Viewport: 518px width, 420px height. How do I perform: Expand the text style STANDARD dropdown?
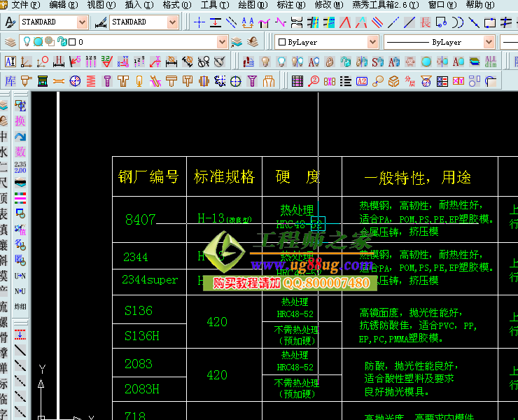coord(82,22)
